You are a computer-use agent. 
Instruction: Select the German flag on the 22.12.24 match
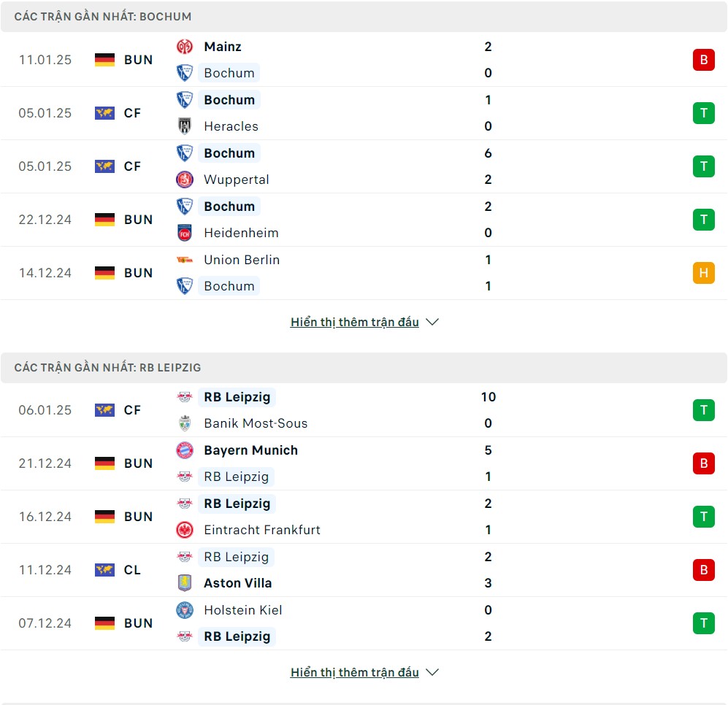[104, 220]
